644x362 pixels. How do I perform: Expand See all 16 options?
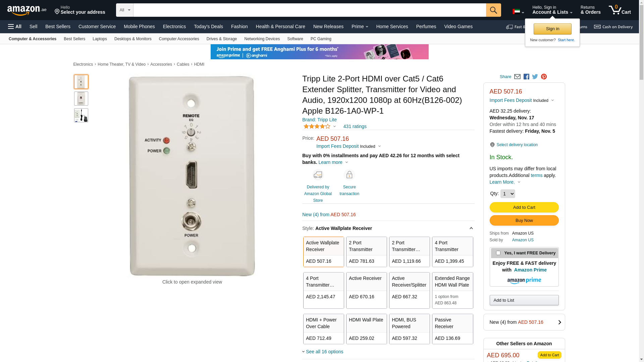point(324,352)
